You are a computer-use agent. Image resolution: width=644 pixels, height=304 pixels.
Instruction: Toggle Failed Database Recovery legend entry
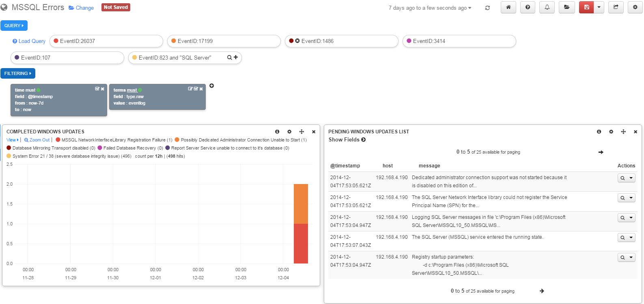[x=130, y=148]
